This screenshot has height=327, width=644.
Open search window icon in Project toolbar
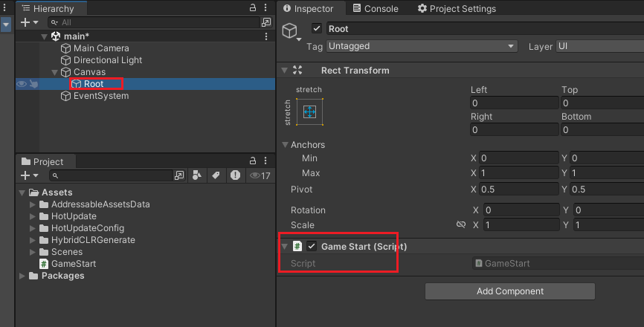[179, 175]
